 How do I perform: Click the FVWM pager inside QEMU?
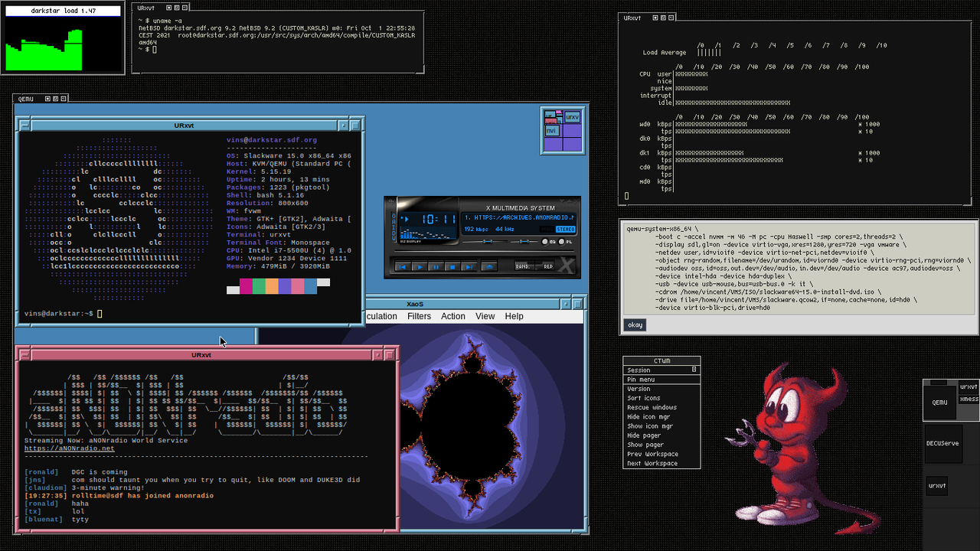click(563, 130)
